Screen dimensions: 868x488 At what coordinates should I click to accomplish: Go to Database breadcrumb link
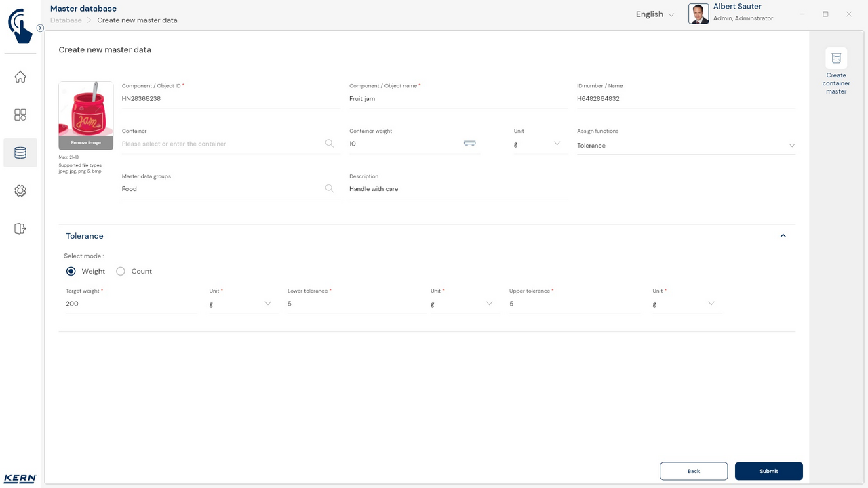pyautogui.click(x=66, y=20)
